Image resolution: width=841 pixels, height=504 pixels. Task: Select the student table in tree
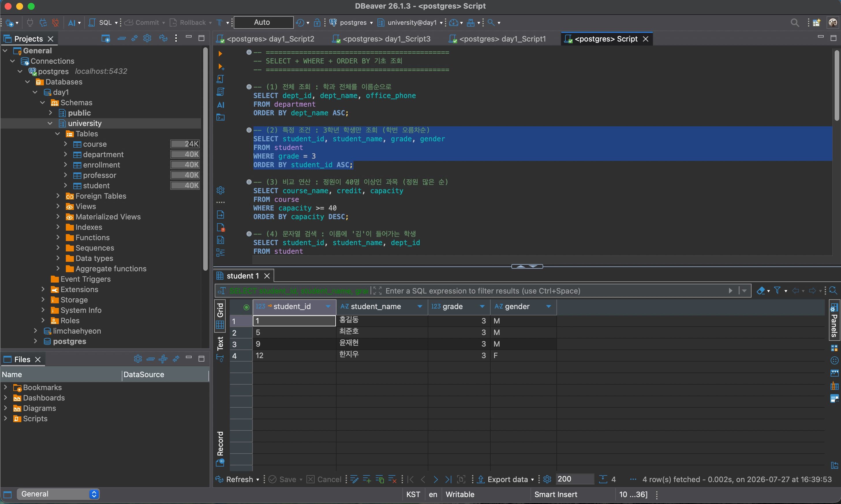pyautogui.click(x=96, y=185)
